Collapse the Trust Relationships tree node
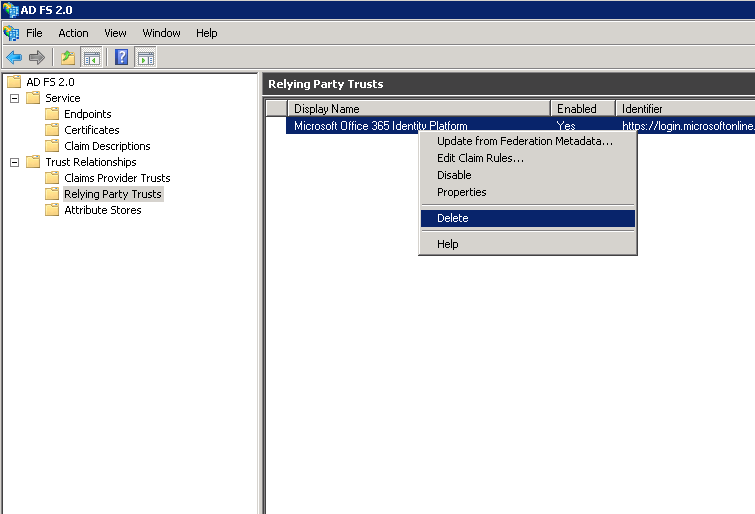The width and height of the screenshot is (755, 514). coord(14,162)
